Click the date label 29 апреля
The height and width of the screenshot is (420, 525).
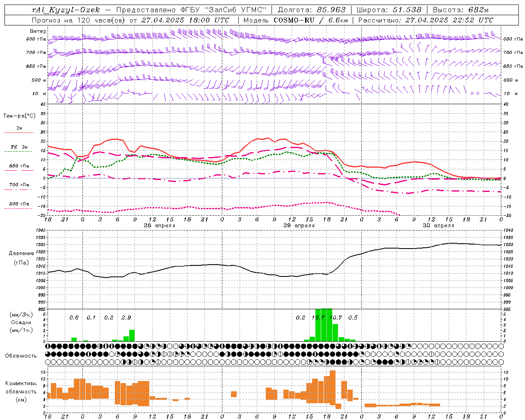299,226
